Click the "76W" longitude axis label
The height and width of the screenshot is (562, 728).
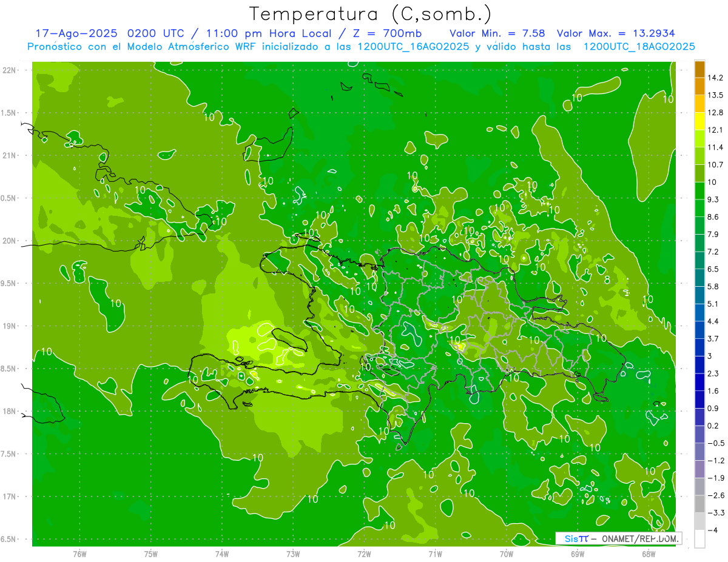[79, 554]
